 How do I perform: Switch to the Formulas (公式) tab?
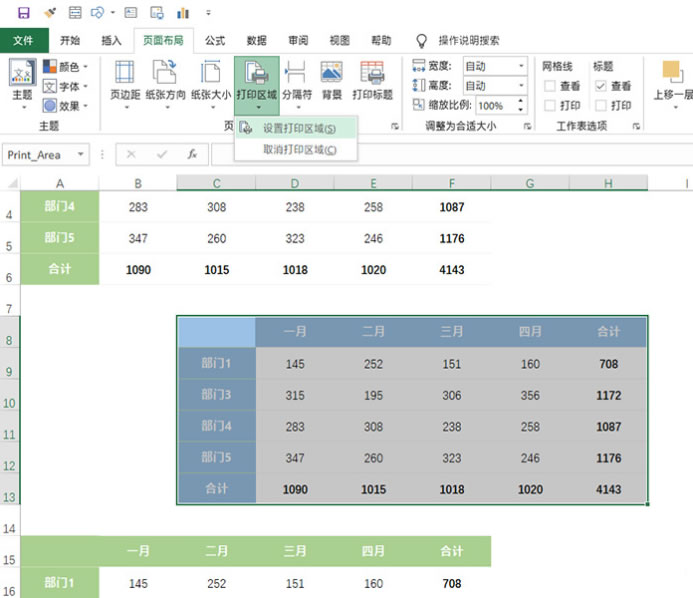(215, 41)
